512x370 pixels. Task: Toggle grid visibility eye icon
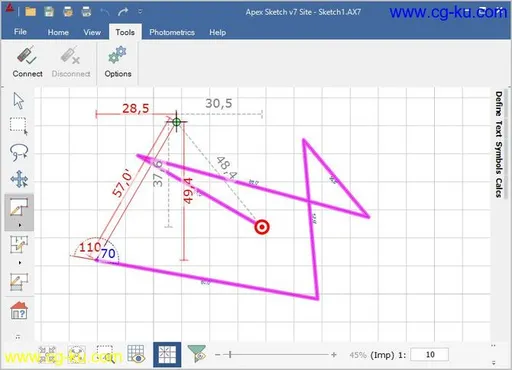click(136, 354)
